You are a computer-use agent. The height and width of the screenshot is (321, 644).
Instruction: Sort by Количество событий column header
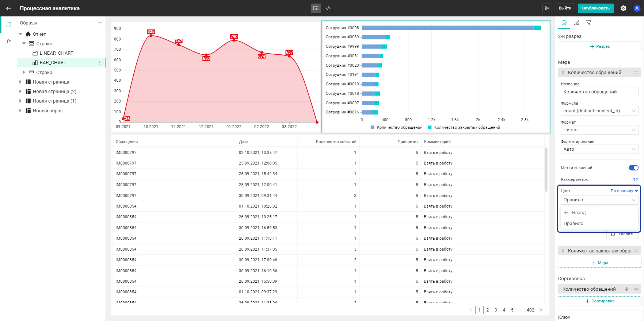click(x=336, y=142)
